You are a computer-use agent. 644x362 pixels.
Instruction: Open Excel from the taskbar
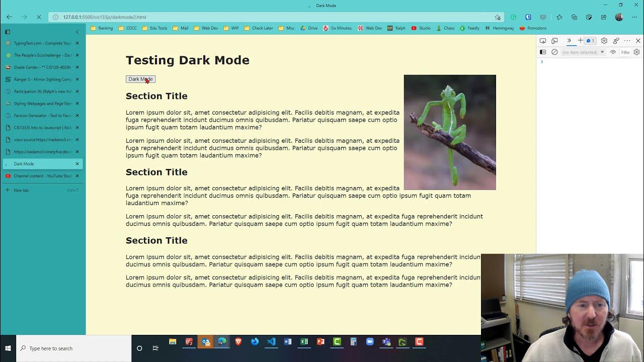[x=304, y=342]
